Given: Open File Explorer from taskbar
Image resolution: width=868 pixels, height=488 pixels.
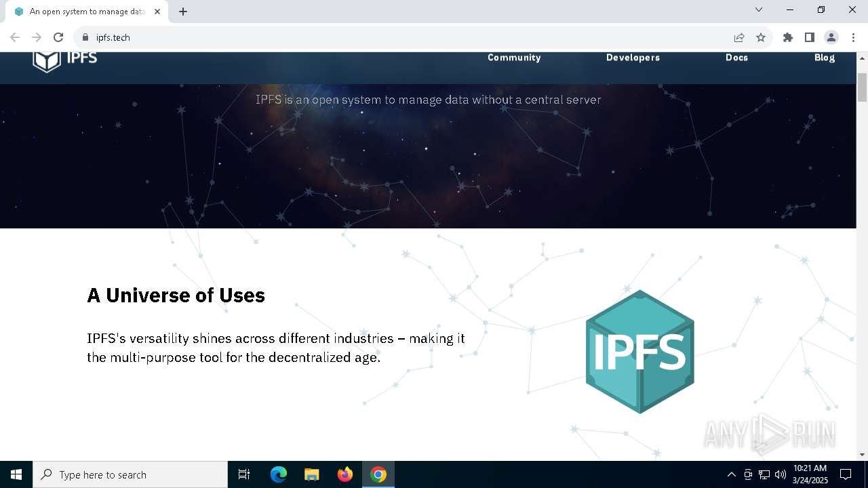Looking at the screenshot, I should [x=311, y=474].
